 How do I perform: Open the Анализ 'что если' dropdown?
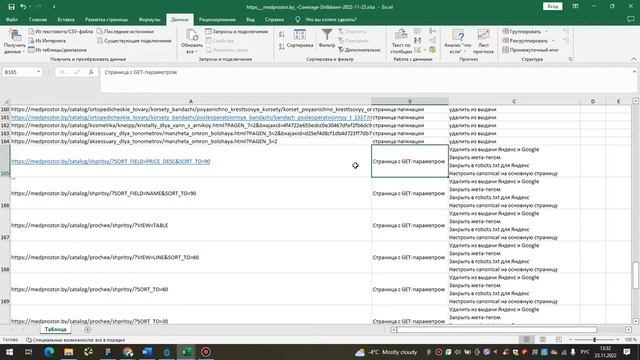458,42
